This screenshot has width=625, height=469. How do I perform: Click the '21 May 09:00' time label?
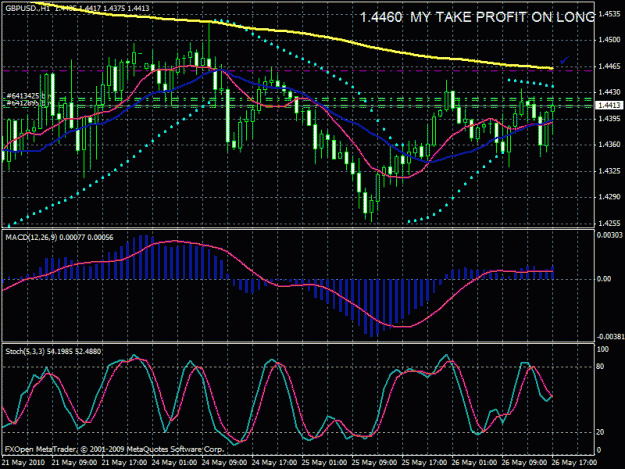click(x=74, y=463)
